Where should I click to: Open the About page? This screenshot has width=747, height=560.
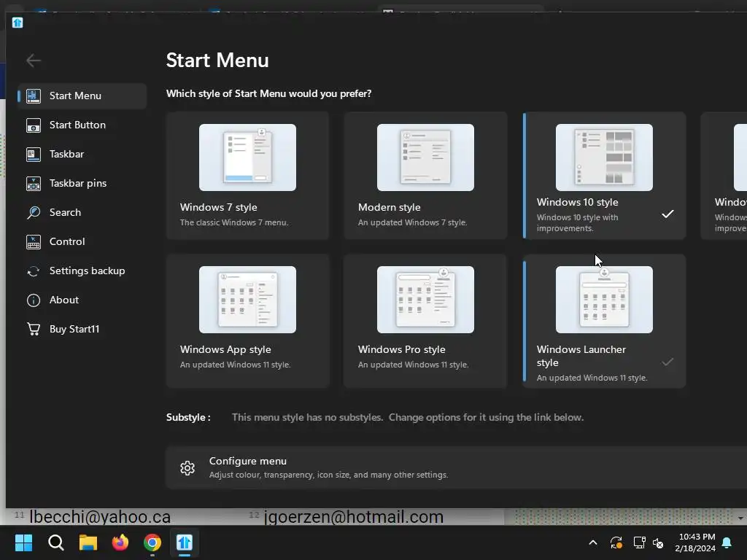coord(82,300)
